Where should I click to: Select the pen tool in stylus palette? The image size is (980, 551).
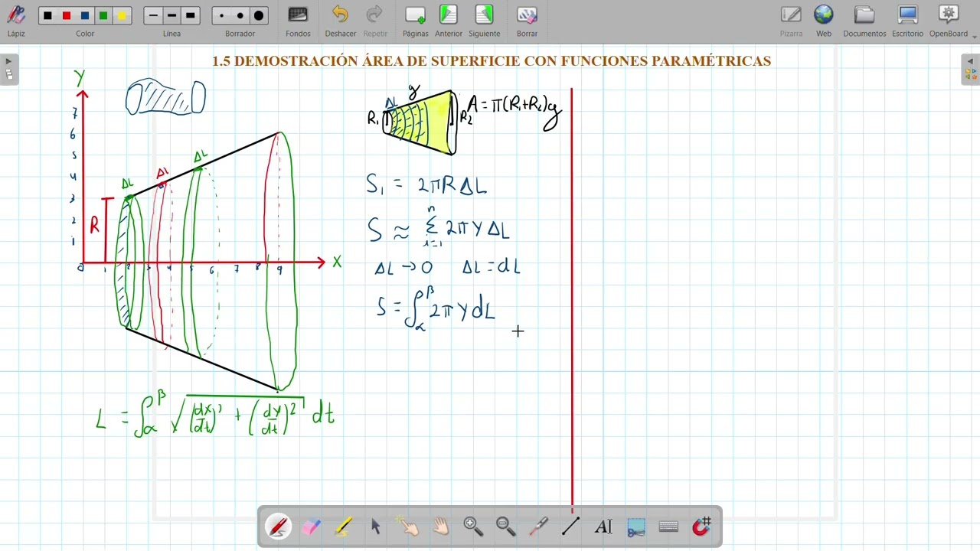(x=278, y=527)
